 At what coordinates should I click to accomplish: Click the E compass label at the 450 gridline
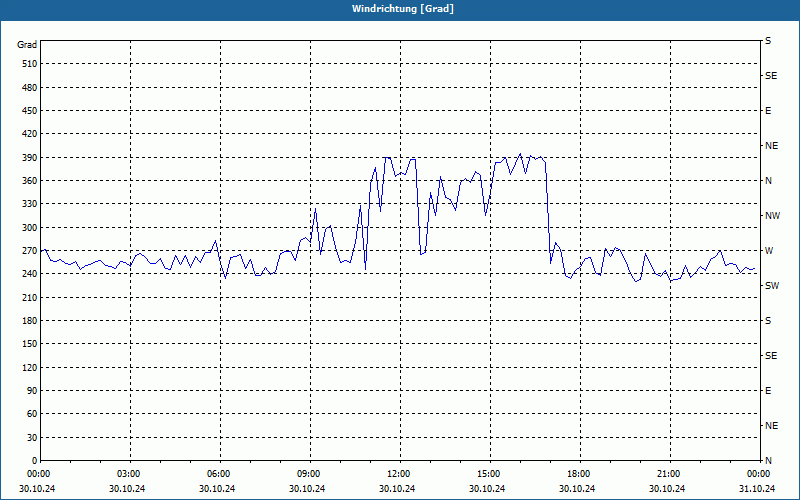[768, 111]
